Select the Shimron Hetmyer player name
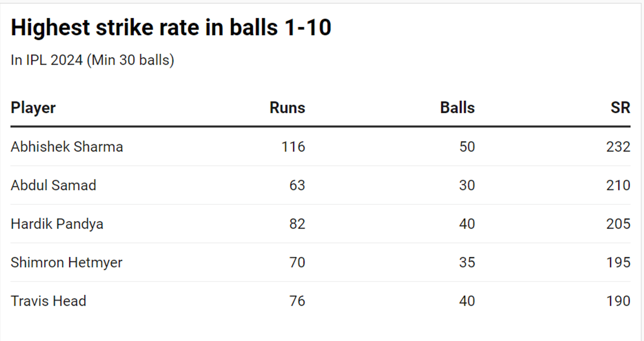Screen dimensions: 644x341 tap(67, 263)
